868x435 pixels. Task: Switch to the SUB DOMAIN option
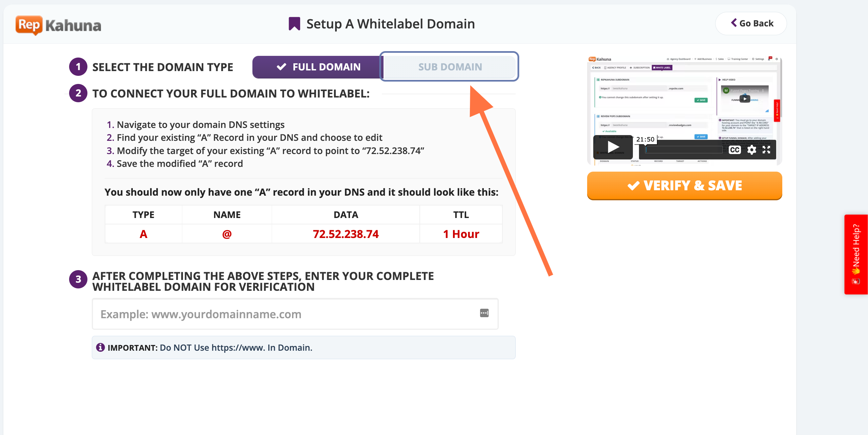pyautogui.click(x=450, y=67)
